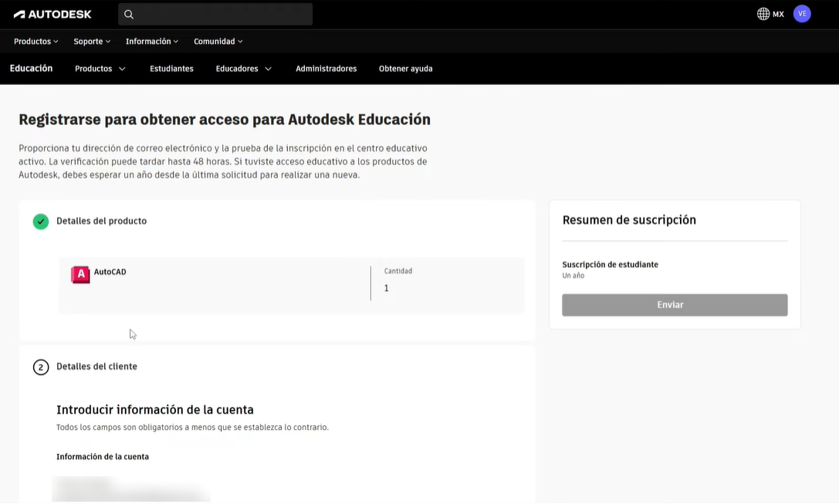Click the Enviar button

pyautogui.click(x=674, y=305)
